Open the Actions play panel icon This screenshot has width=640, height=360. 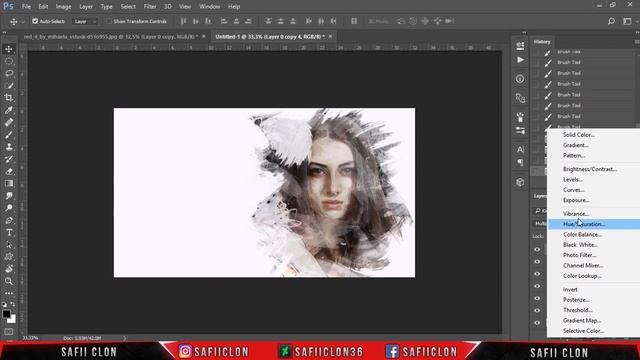tap(520, 60)
